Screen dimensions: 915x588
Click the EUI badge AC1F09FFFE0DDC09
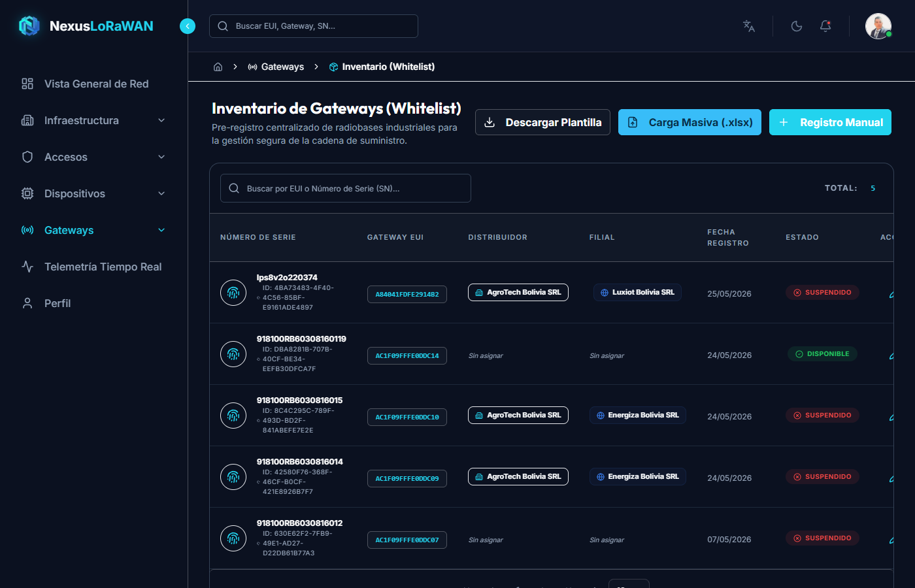tap(407, 479)
